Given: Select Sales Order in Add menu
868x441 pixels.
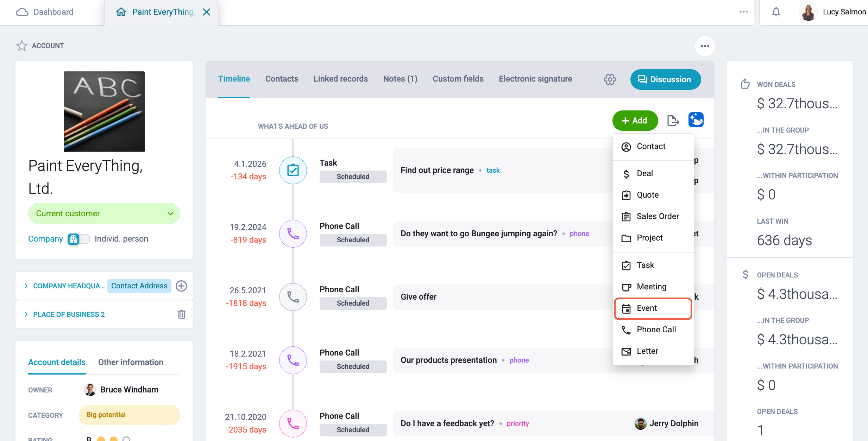Looking at the screenshot, I should click(x=653, y=216).
